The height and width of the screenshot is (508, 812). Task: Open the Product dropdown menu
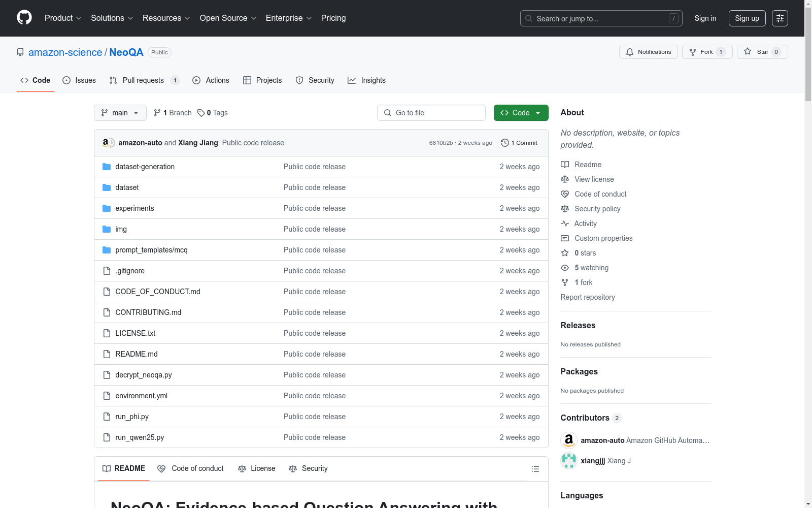tap(63, 18)
